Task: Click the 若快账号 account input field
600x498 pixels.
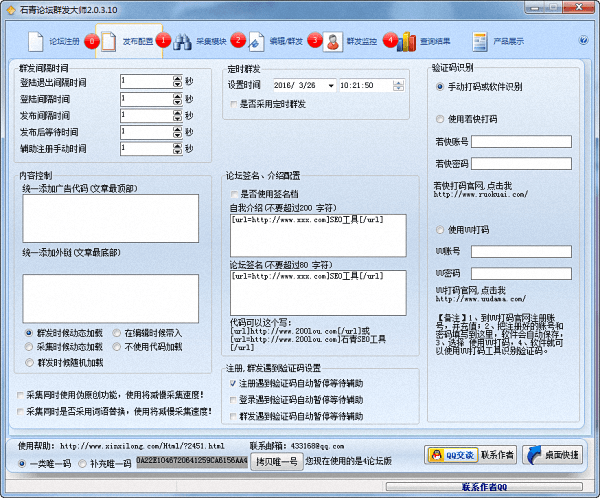Action: pyautogui.click(x=521, y=141)
